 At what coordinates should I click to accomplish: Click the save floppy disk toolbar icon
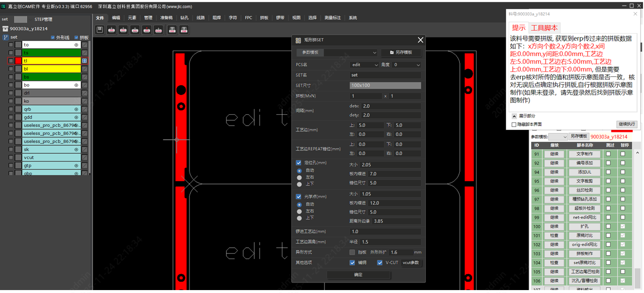point(100,30)
